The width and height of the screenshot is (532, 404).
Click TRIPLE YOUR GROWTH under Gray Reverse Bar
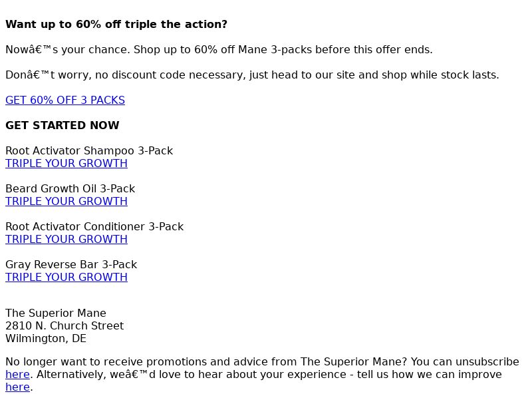[66, 278]
